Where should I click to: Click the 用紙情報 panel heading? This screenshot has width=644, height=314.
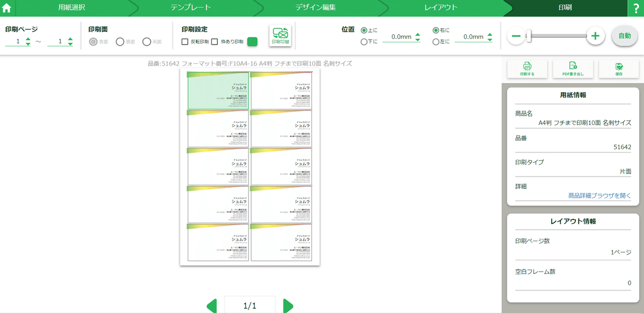573,95
